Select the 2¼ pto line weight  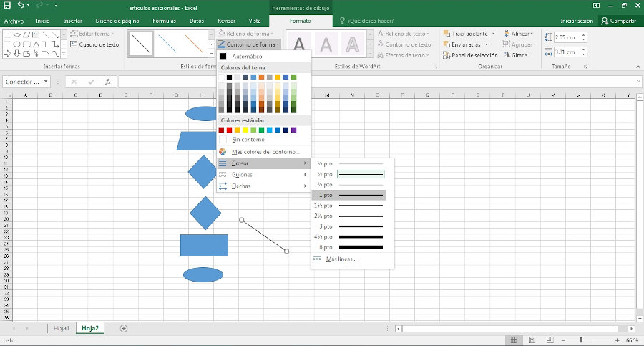pyautogui.click(x=349, y=216)
